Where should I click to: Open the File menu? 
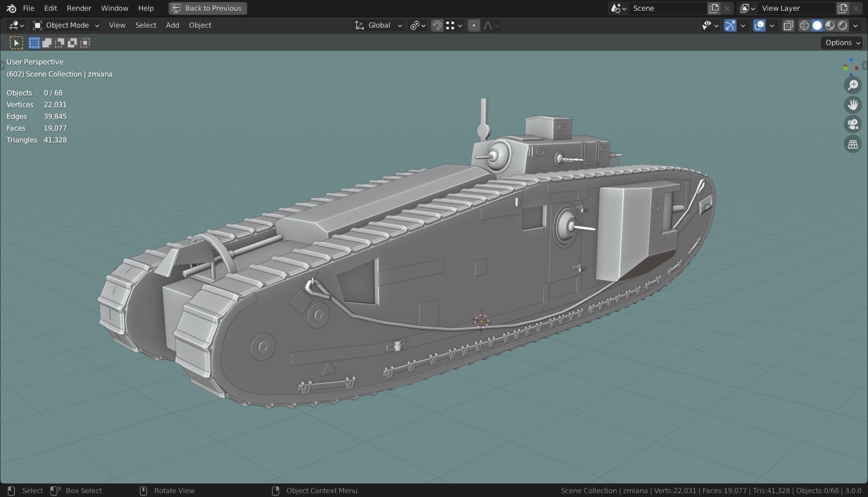coord(29,8)
